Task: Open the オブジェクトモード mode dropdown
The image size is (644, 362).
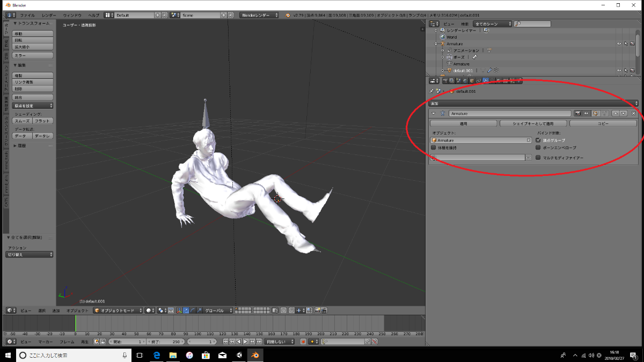Action: click(x=118, y=311)
